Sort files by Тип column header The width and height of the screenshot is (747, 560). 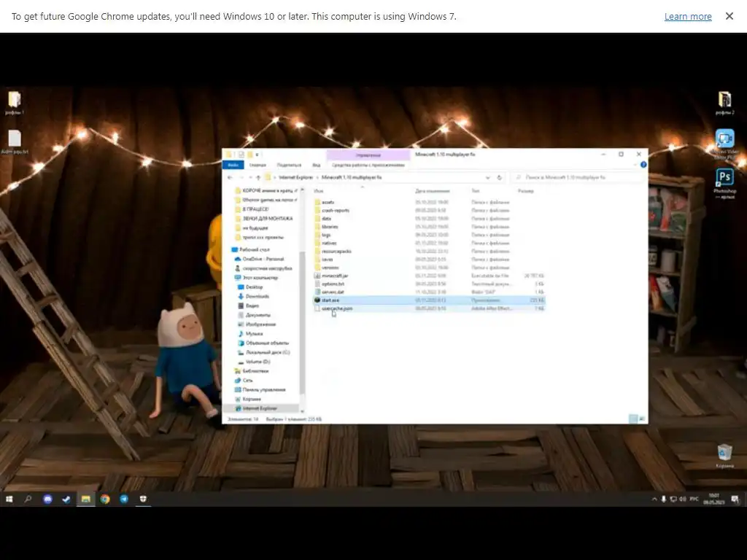point(476,191)
